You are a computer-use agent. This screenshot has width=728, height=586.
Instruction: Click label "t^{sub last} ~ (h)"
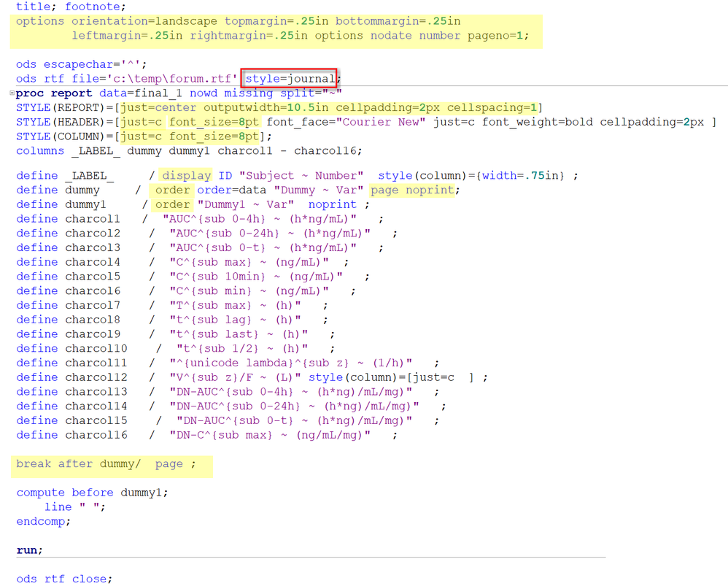[239, 334]
